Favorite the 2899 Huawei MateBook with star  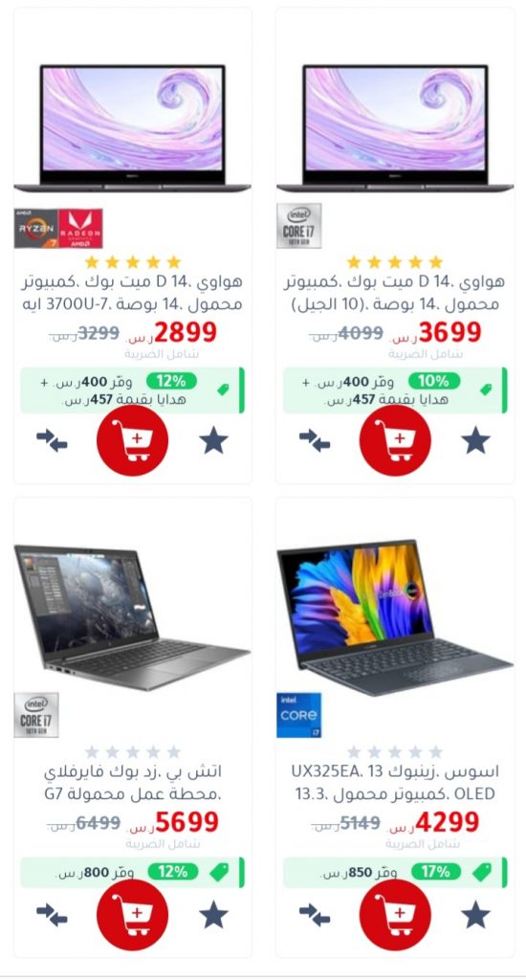213,440
